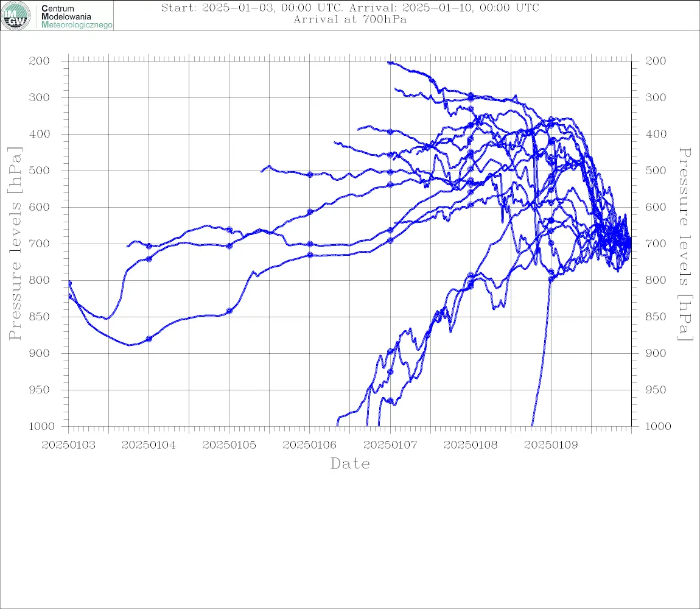The height and width of the screenshot is (609, 700).
Task: Click trajectory marker near 965 hPa on 20250107
Action: (390, 401)
